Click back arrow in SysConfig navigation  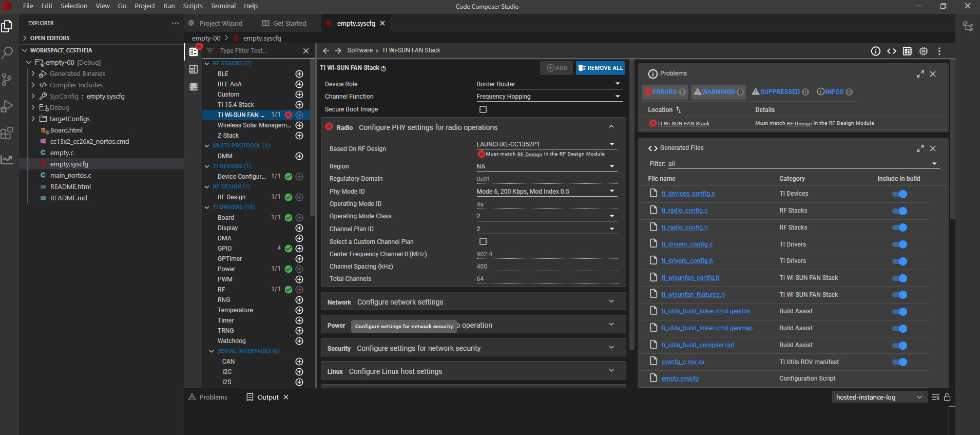coord(326,51)
